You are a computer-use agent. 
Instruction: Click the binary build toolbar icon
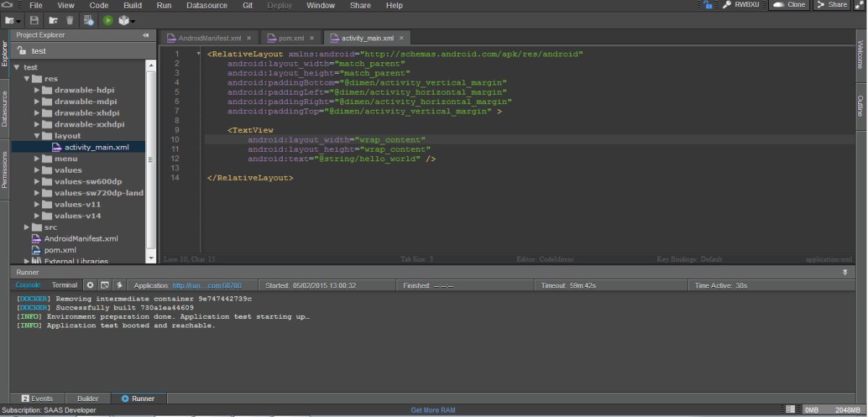(x=89, y=21)
